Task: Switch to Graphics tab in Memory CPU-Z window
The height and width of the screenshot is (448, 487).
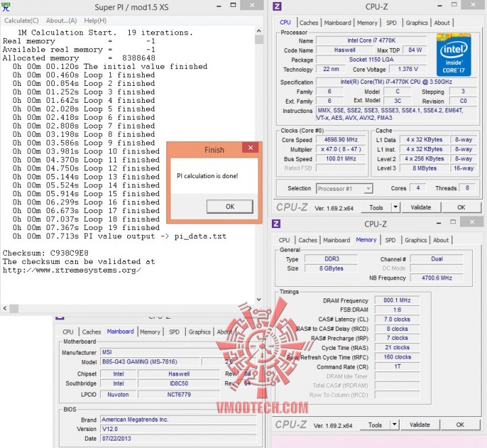Action: coord(416,240)
